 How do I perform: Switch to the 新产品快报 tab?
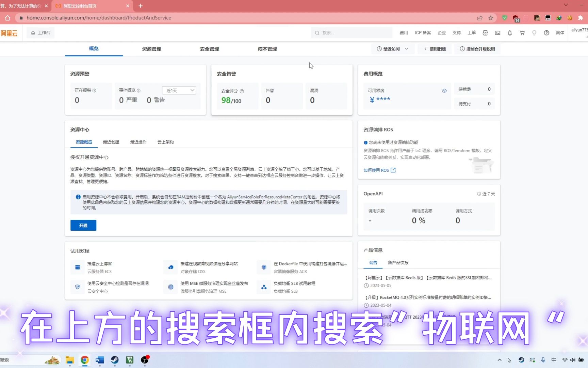pyautogui.click(x=398, y=263)
